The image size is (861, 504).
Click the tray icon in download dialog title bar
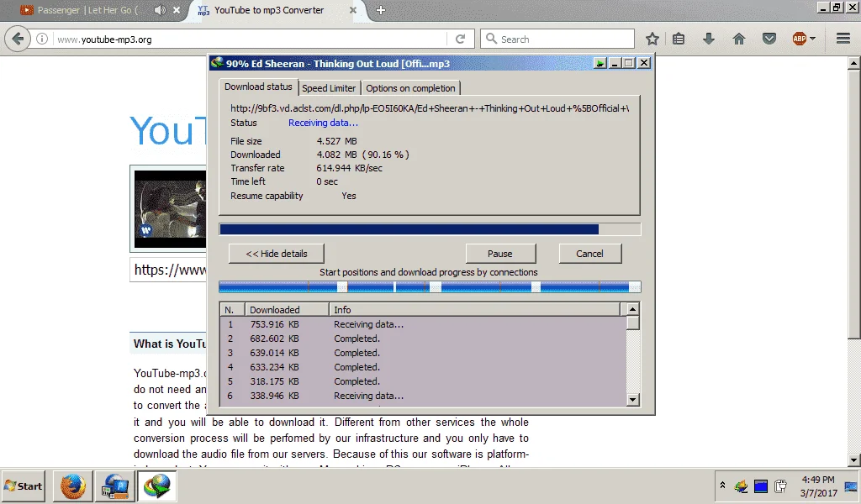pos(600,64)
